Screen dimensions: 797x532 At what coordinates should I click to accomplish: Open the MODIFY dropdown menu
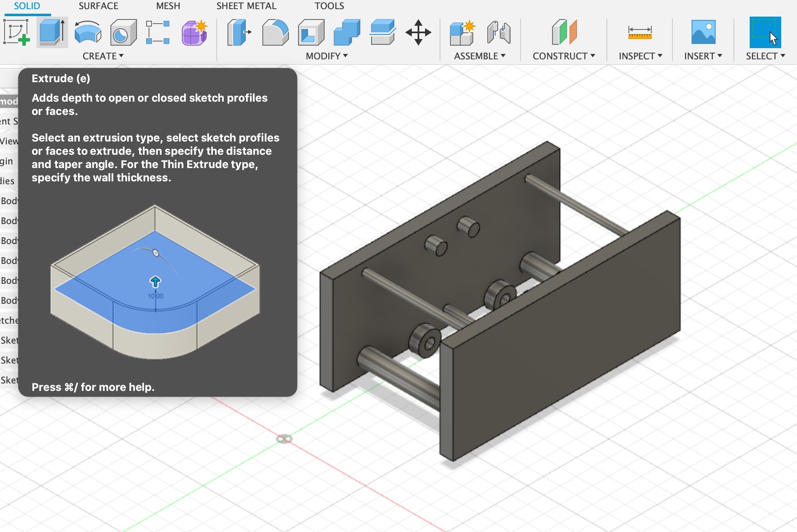click(x=327, y=56)
